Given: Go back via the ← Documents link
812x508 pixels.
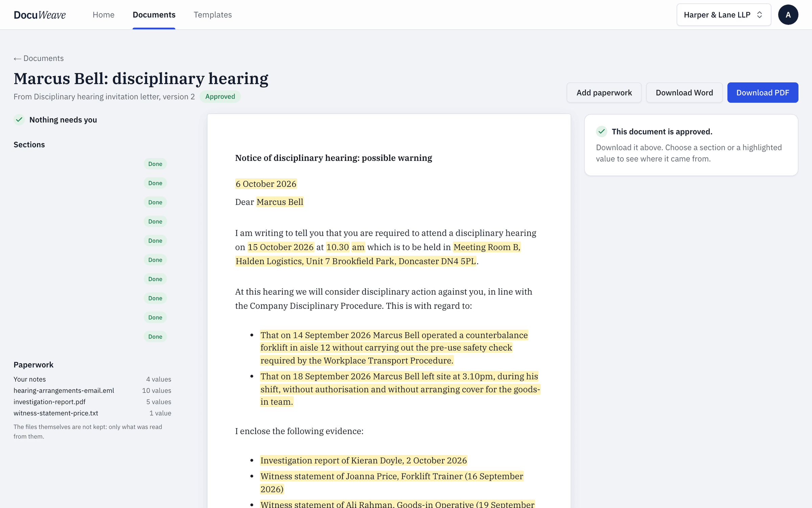Looking at the screenshot, I should pos(39,58).
